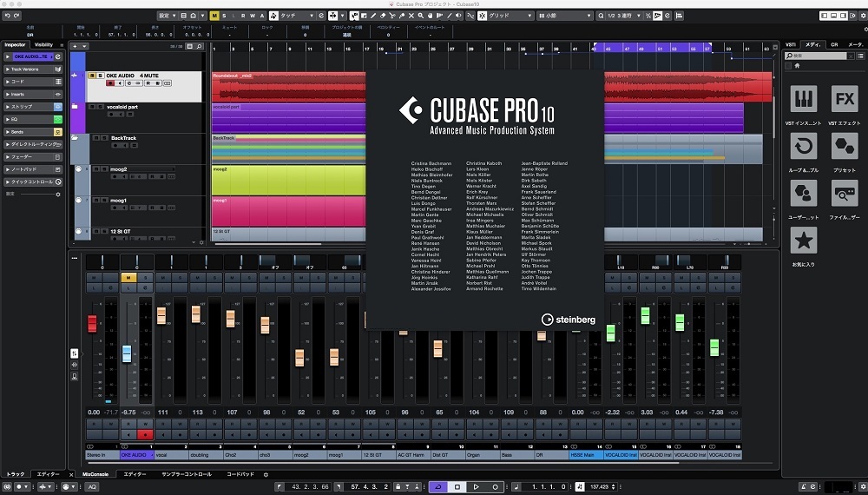Open MixConsole tabs settings gear
The width and height of the screenshot is (868, 495).
tap(266, 474)
